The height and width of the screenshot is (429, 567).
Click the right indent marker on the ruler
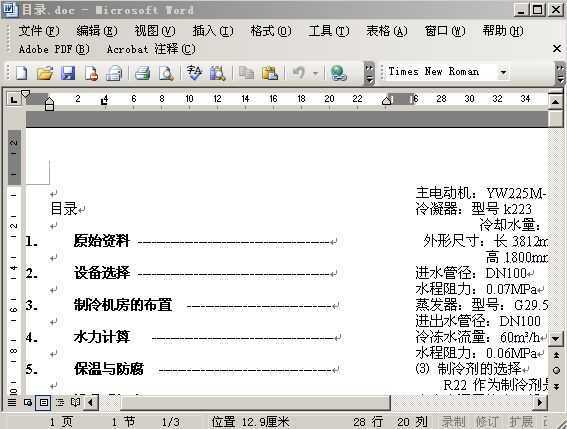[387, 101]
